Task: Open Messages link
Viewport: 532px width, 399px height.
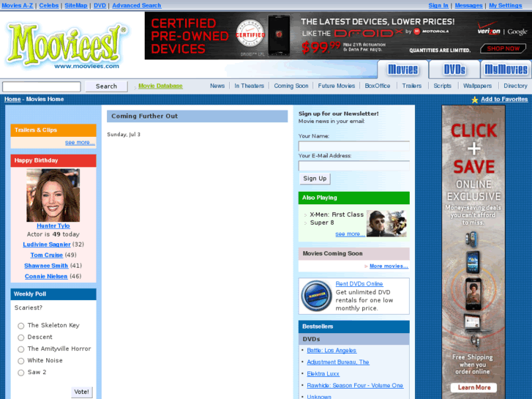Action: 468,5
